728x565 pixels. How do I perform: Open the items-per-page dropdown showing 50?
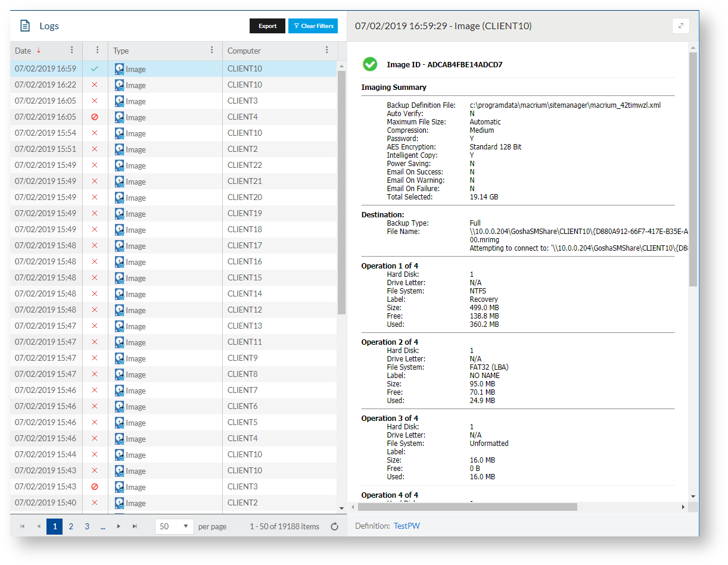(174, 526)
